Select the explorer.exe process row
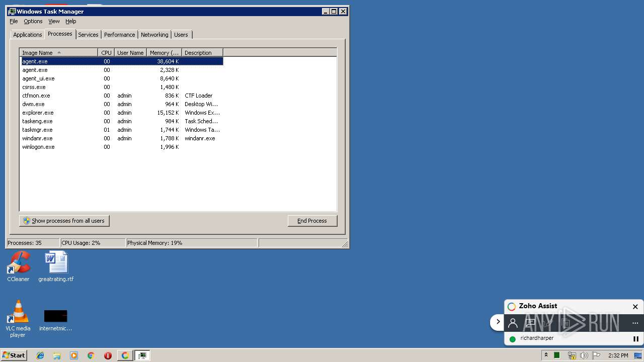Image resolution: width=644 pixels, height=362 pixels. tap(121, 113)
